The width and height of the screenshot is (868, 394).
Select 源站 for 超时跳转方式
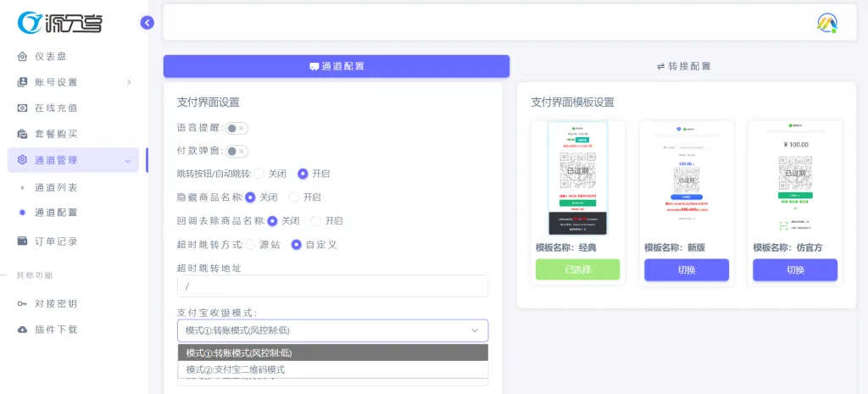point(250,245)
